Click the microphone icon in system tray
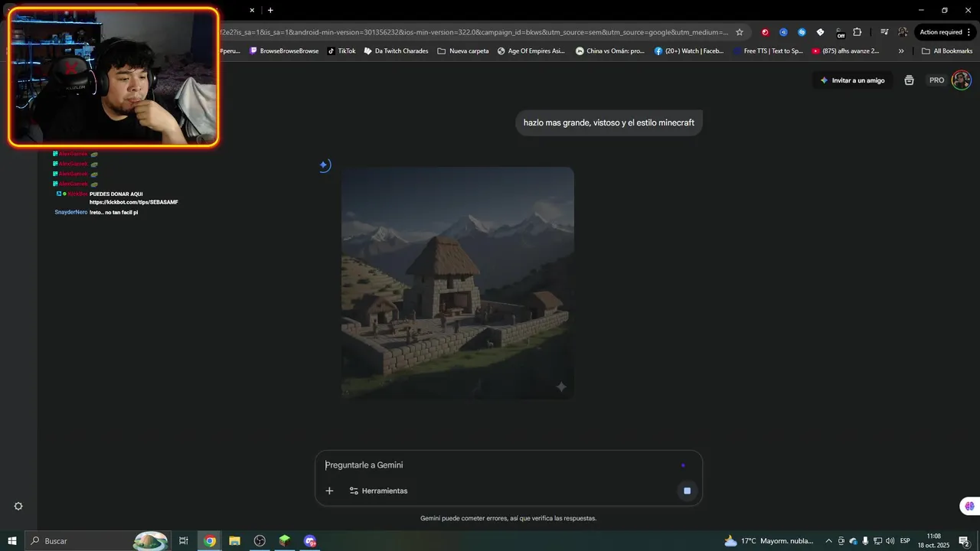This screenshot has height=551, width=980. [865, 541]
